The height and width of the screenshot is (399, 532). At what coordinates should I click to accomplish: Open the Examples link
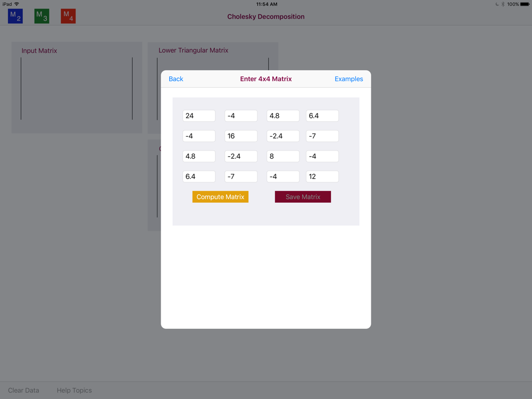349,79
